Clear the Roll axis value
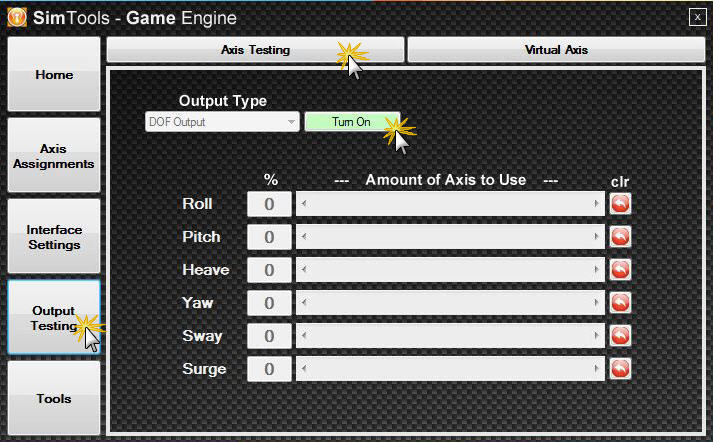Viewport: 713px width, 442px height. point(620,204)
